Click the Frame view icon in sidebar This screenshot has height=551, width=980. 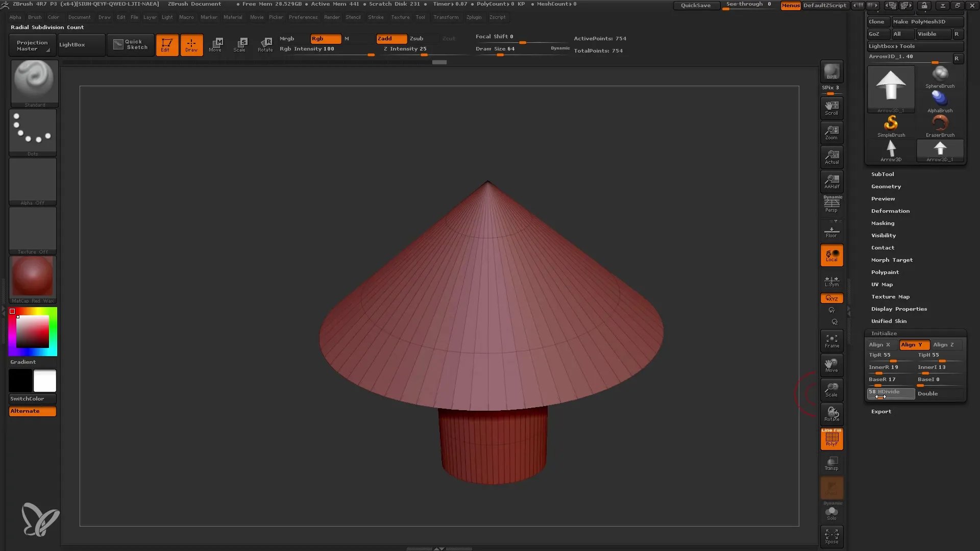(x=832, y=340)
